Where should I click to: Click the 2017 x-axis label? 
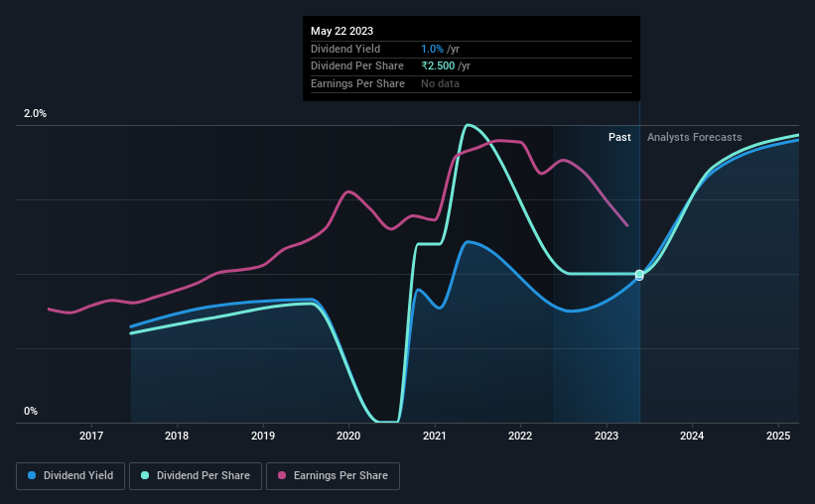[x=91, y=436]
